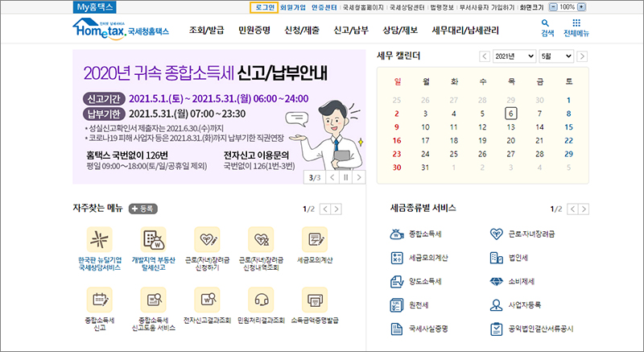Select May 31 in the tax calendar
Screen dimensions: 644x352
tap(425, 168)
